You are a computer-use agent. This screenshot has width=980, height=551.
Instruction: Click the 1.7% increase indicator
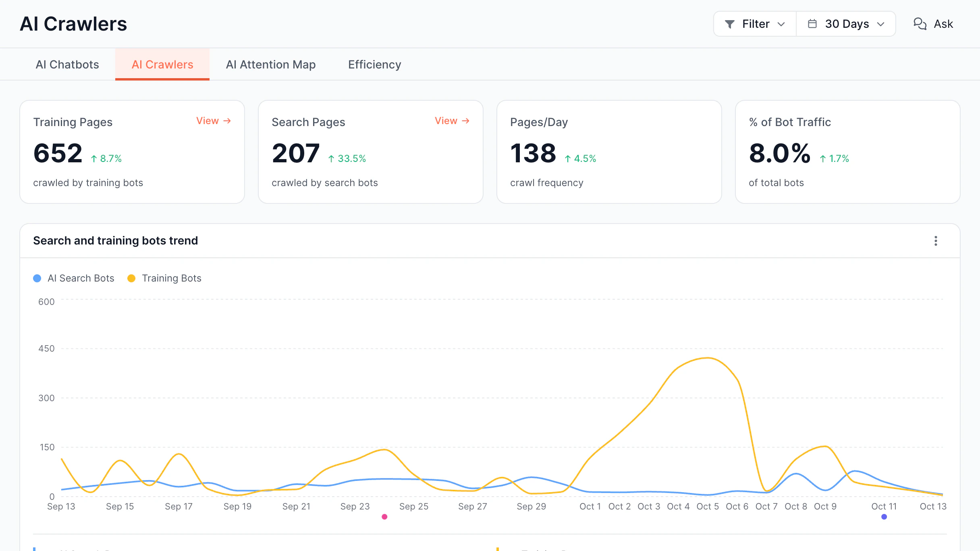pos(835,159)
